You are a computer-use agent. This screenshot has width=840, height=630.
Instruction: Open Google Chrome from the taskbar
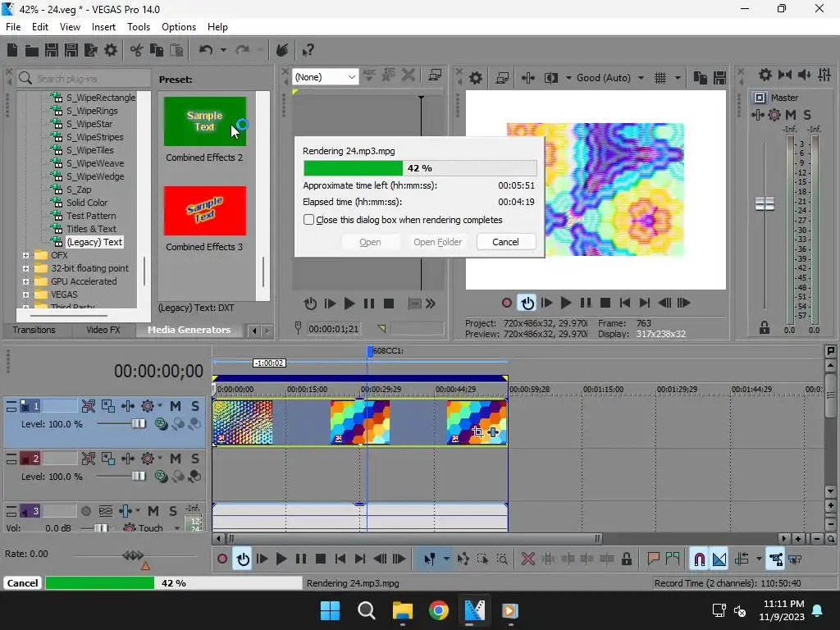(438, 610)
